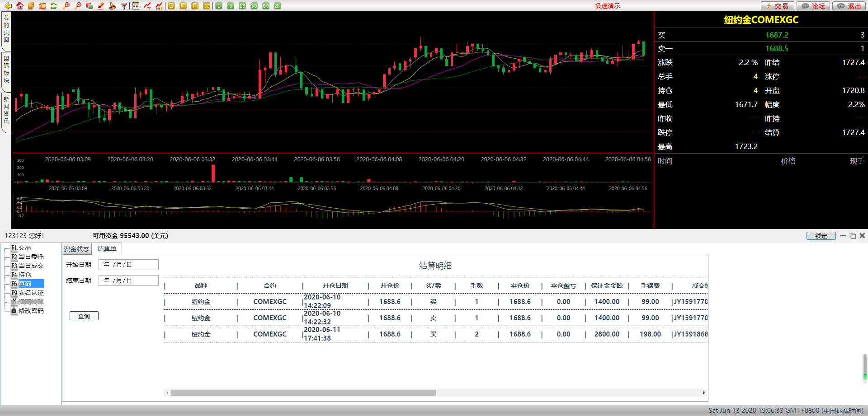868x416 pixels.
Task: Set chart interval to 15 minutes
Action: click(242, 6)
